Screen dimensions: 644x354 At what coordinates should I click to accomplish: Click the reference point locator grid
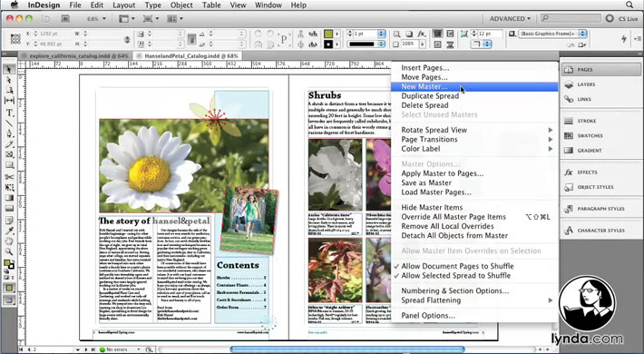coord(15,39)
